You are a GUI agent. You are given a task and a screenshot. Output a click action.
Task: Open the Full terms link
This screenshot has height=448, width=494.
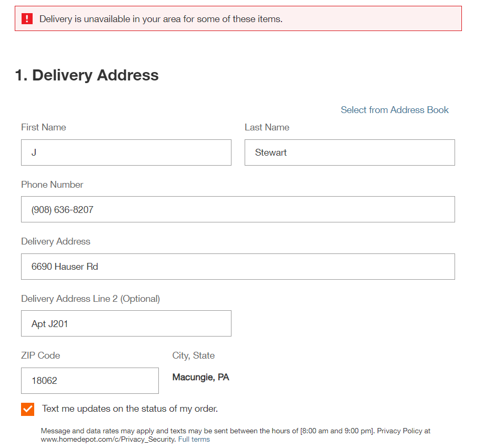pos(194,439)
